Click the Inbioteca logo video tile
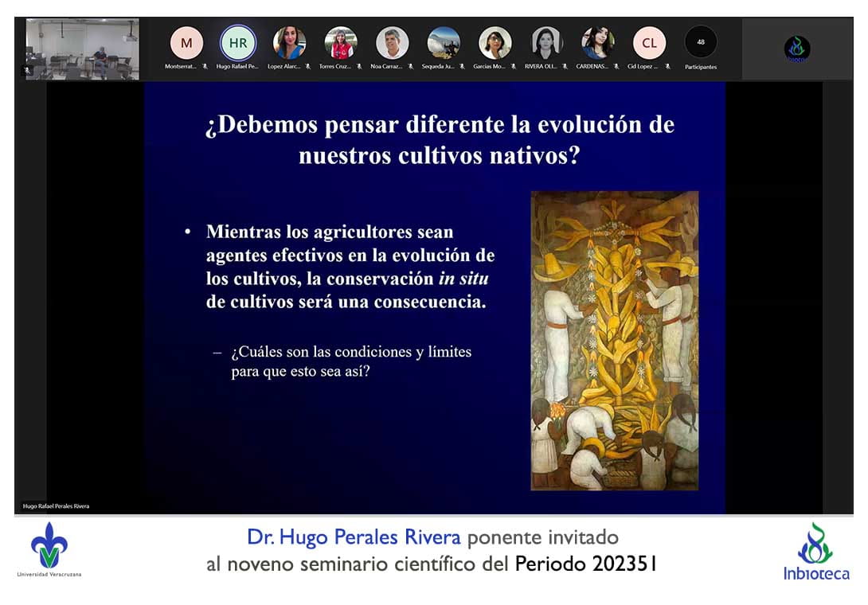The height and width of the screenshot is (605, 868). click(x=796, y=49)
